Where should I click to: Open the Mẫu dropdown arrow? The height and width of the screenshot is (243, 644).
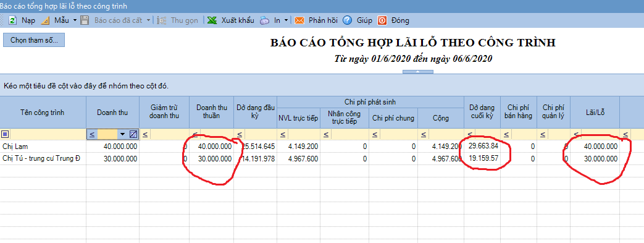coord(75,20)
